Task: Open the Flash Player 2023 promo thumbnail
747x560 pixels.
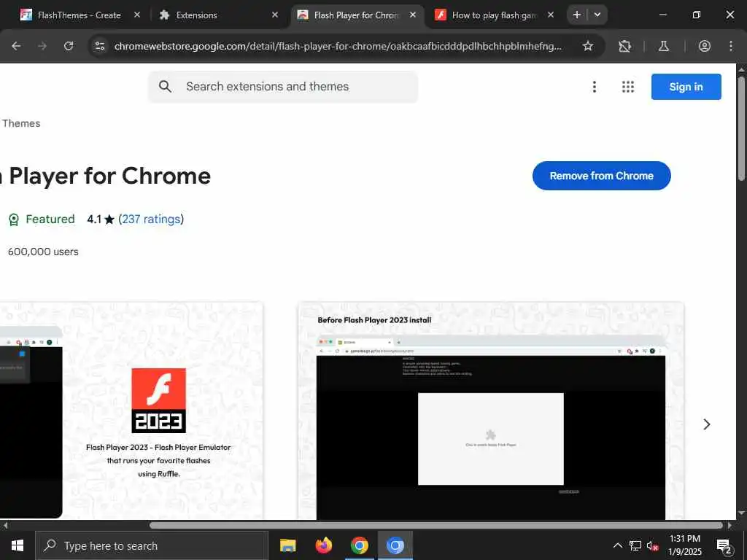Action: click(x=131, y=411)
